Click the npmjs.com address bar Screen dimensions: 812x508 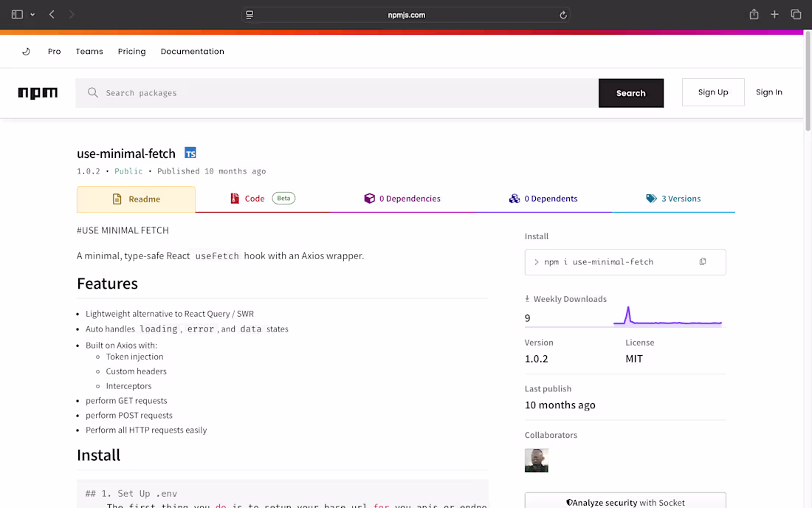click(x=406, y=15)
